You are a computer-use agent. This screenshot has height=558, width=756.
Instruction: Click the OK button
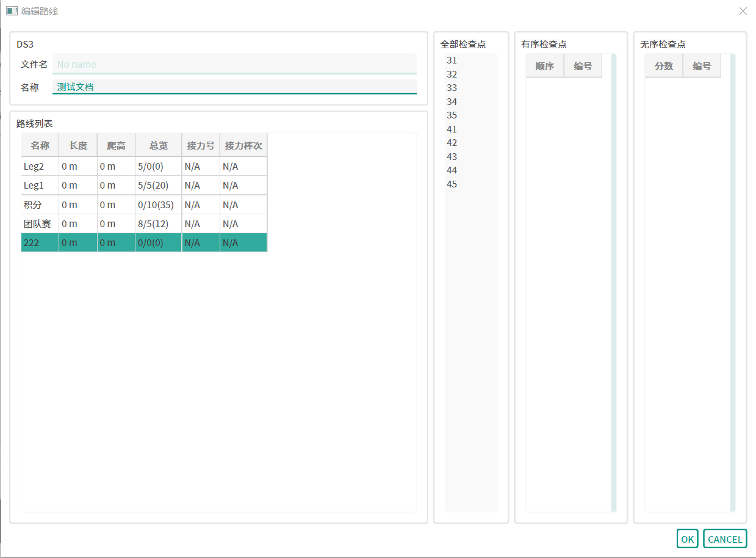click(x=687, y=539)
